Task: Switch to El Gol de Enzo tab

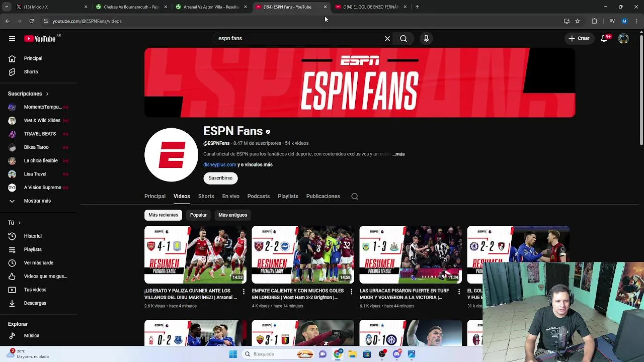Action: 370,7
